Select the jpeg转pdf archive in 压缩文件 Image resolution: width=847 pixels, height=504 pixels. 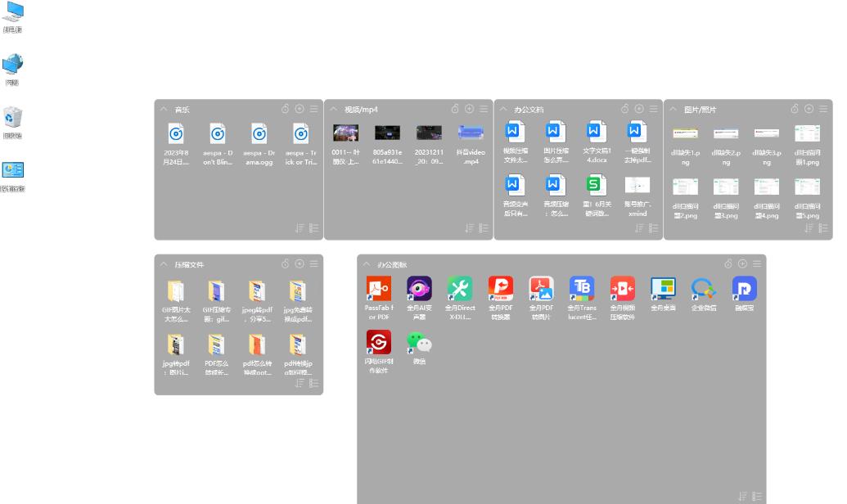tap(257, 291)
